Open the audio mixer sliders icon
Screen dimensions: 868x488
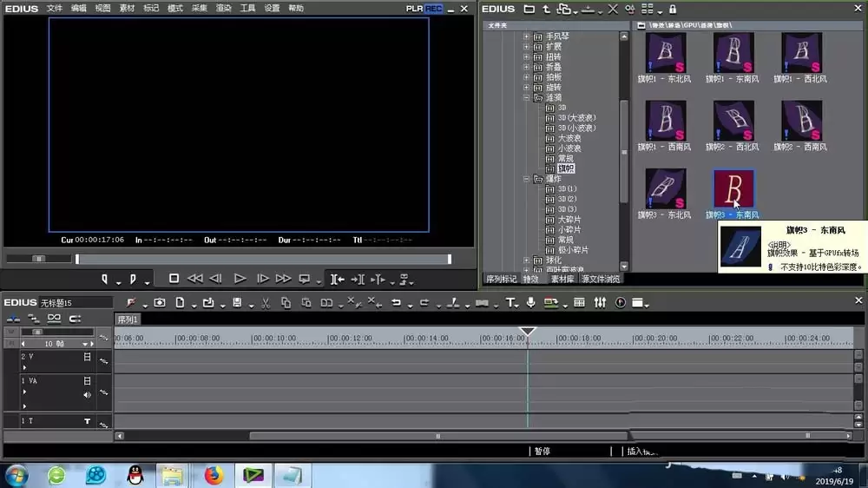600,302
